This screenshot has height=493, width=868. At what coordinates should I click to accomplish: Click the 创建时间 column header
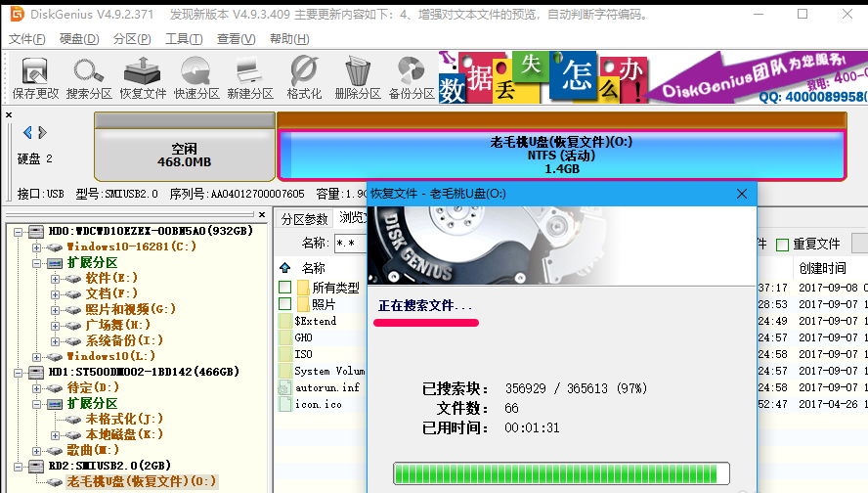(823, 268)
